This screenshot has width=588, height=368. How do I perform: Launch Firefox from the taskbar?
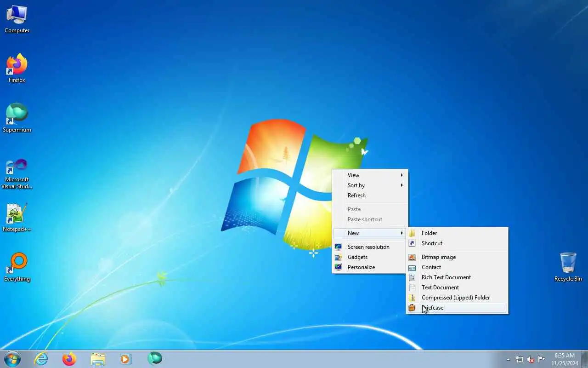[69, 359]
